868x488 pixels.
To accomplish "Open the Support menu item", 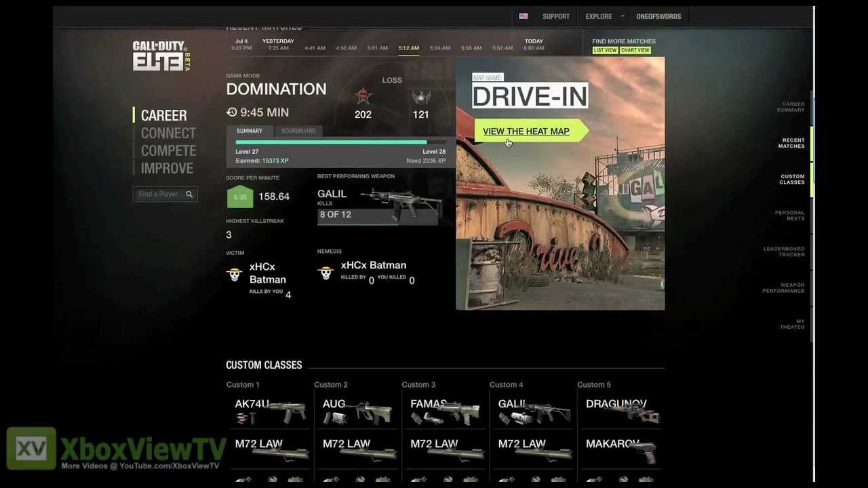I will (x=556, y=16).
